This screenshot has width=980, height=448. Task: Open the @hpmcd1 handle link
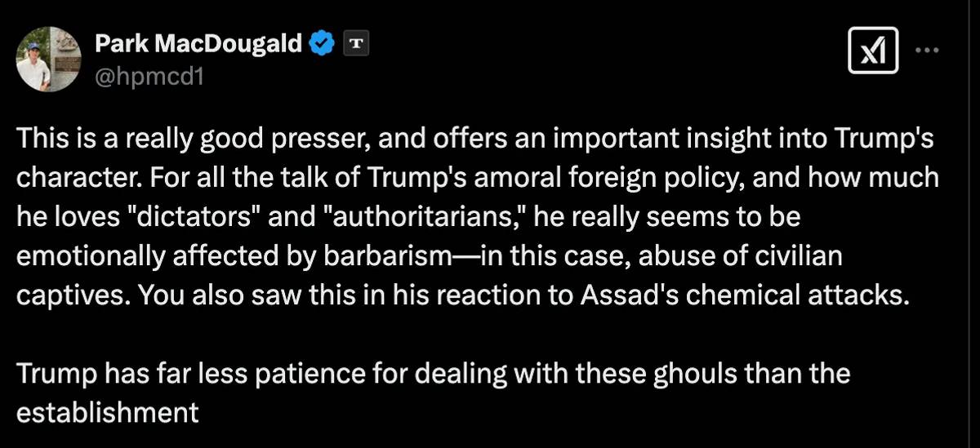tap(149, 78)
